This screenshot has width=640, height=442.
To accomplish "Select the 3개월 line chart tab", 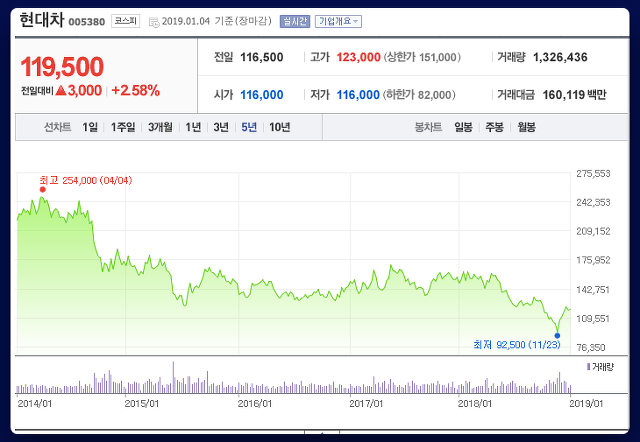I will click(x=160, y=127).
